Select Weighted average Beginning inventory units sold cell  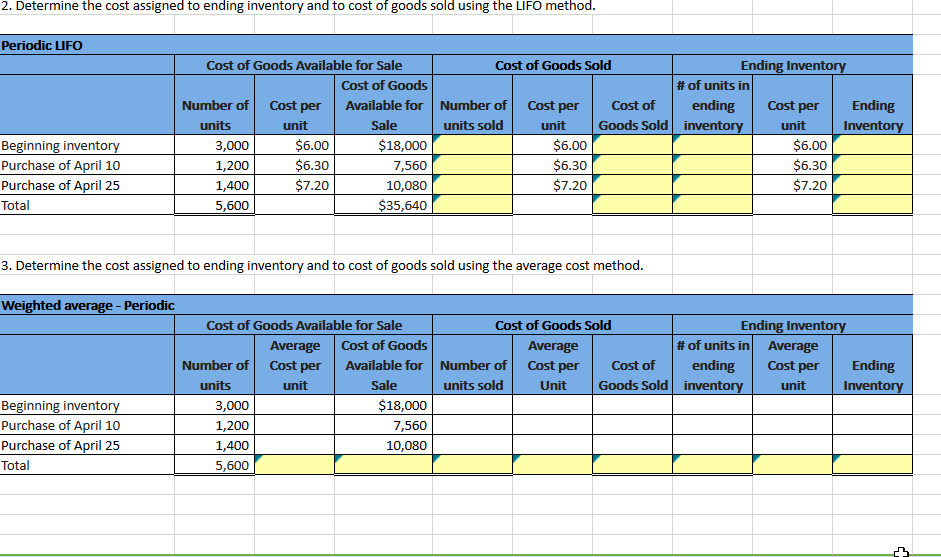pyautogui.click(x=472, y=405)
